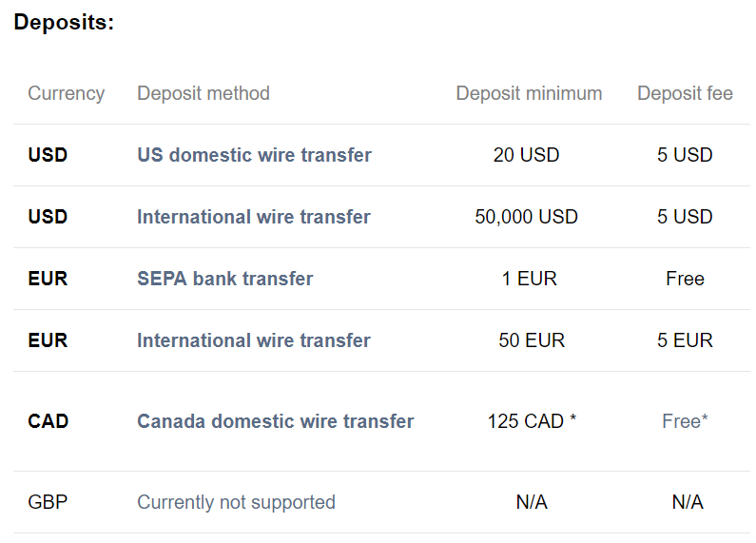Image resolution: width=756 pixels, height=543 pixels.
Task: Click the 1 EUR minimum value
Action: (x=530, y=279)
